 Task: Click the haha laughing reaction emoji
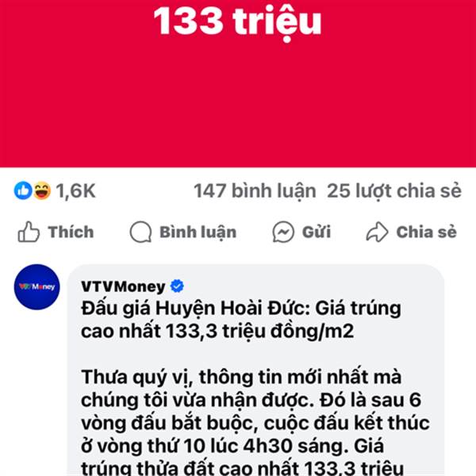[x=41, y=190]
